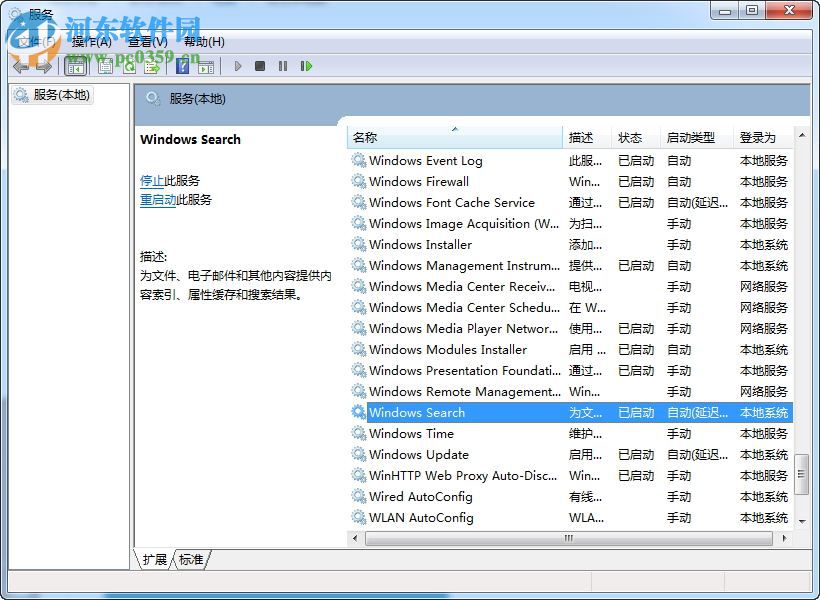This screenshot has width=820, height=600.
Task: Click the Restart Service toolbar icon
Action: pyautogui.click(x=308, y=66)
